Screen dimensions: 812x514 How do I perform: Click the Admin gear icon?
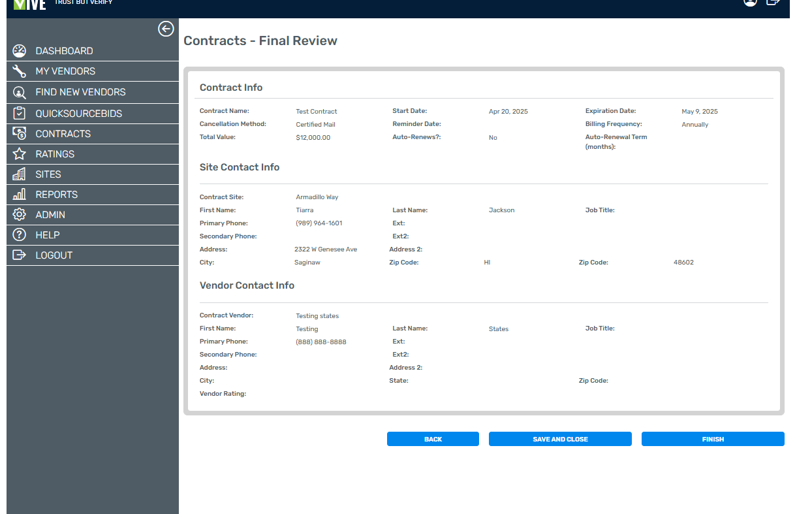pyautogui.click(x=20, y=215)
